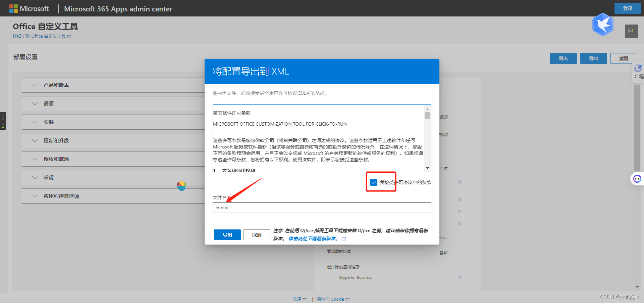Image resolution: width=644 pixels, height=303 pixels.
Task: Click the colorful ball floating icon
Action: coord(182,186)
